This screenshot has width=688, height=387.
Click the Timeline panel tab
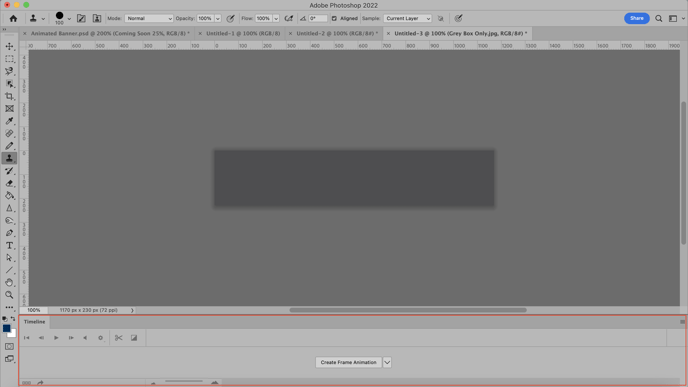coord(35,322)
